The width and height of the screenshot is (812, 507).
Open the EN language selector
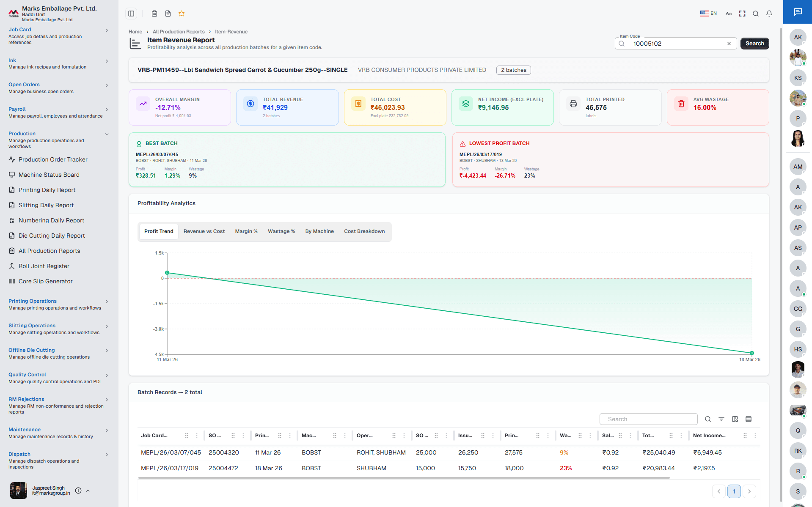coord(708,14)
